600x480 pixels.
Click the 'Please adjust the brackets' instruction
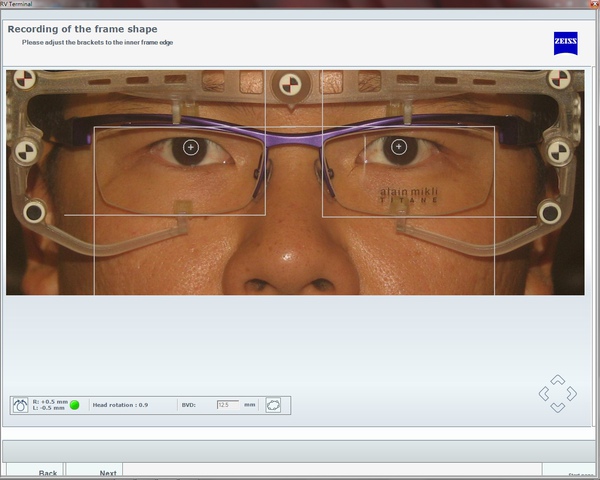(x=97, y=42)
